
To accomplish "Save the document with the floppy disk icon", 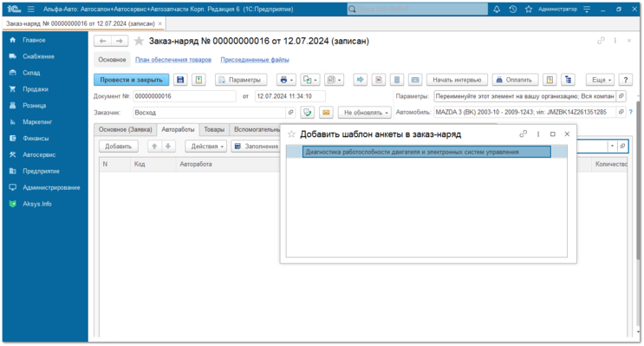I will pos(180,80).
